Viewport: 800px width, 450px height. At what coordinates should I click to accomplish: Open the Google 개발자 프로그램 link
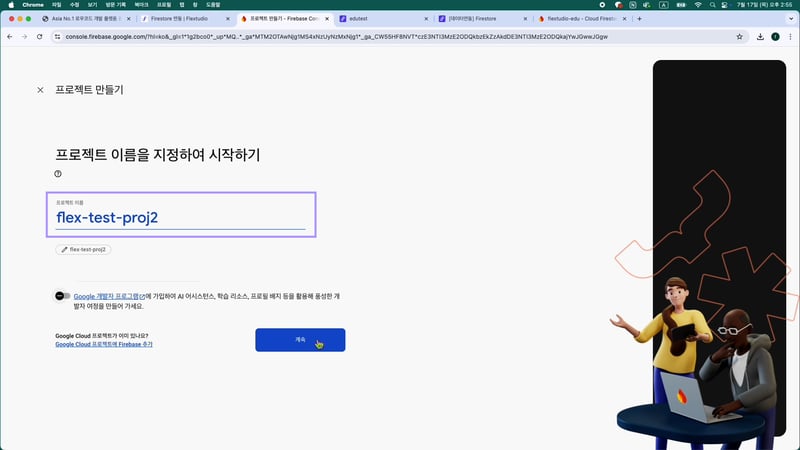tap(109, 297)
